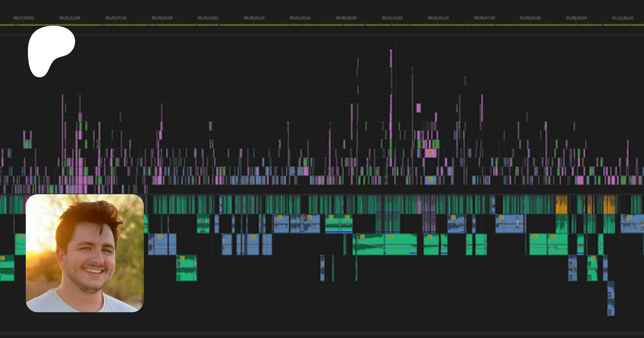Click fx badge on blue clip below pink fx clip
The width and height of the screenshot is (644, 338).
pos(430,179)
